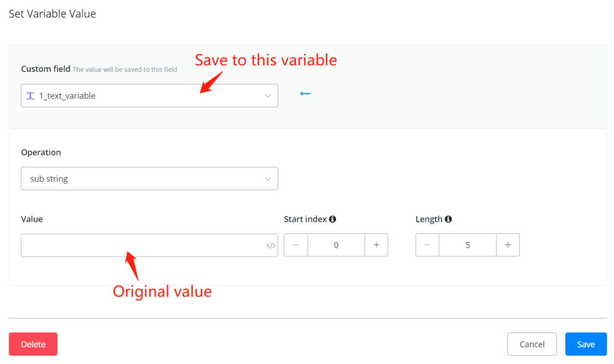Screen dimensions: 614x364
Task: Increase Length with plus button
Action: (508, 245)
